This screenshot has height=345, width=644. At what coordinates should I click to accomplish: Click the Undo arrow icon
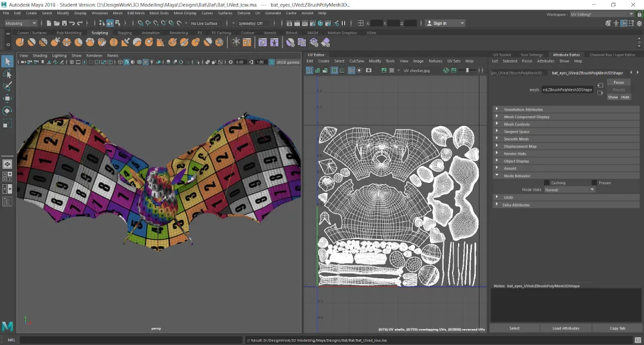click(x=72, y=23)
